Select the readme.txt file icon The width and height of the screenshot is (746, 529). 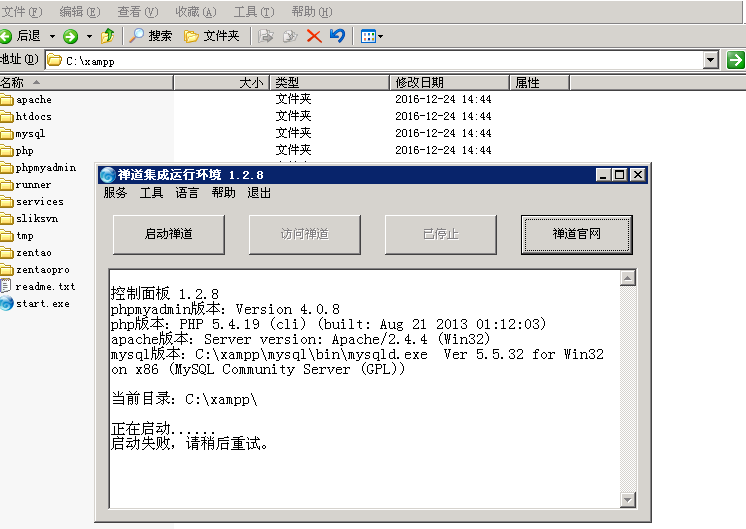(x=6, y=286)
